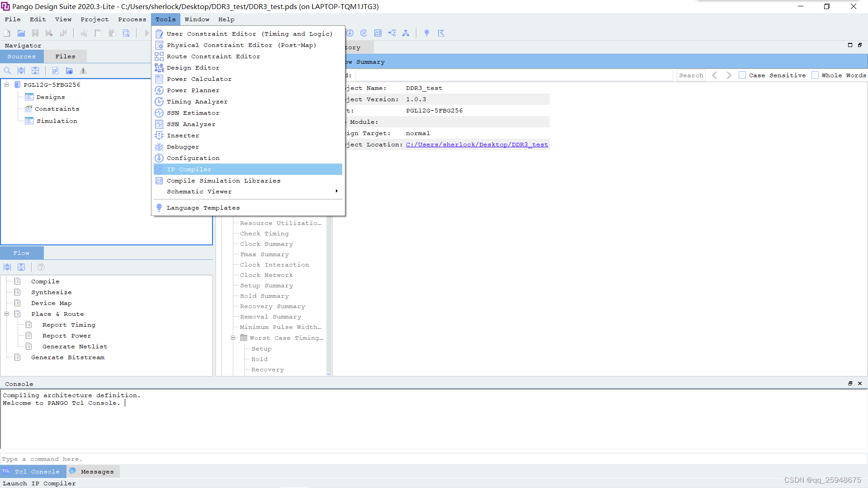Image resolution: width=868 pixels, height=488 pixels.
Task: Click the IP Compiler toolbar icon
Action: pyautogui.click(x=364, y=33)
